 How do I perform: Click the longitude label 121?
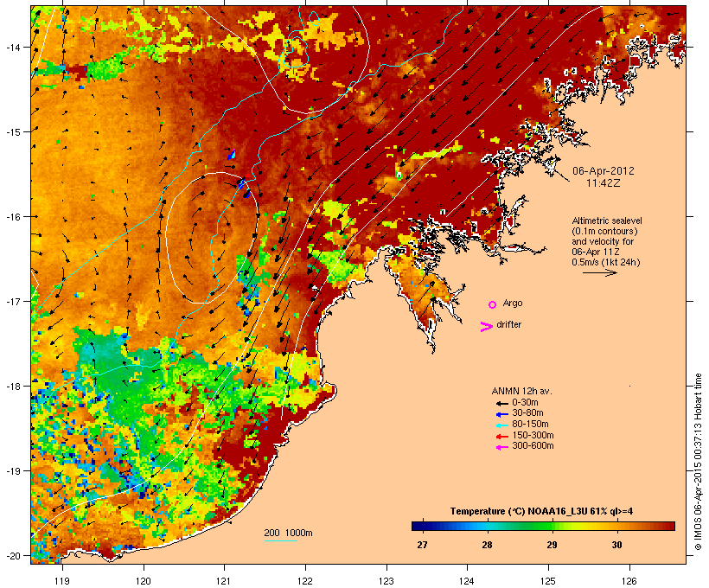[224, 581]
